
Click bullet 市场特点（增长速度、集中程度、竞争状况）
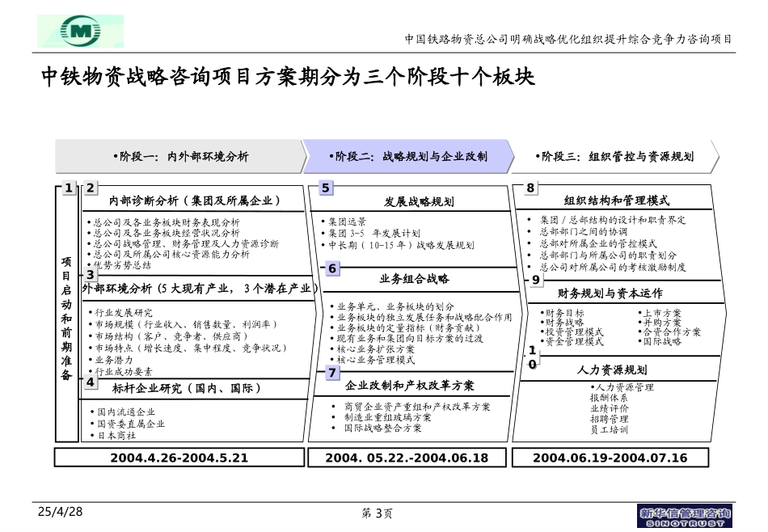pos(188,348)
